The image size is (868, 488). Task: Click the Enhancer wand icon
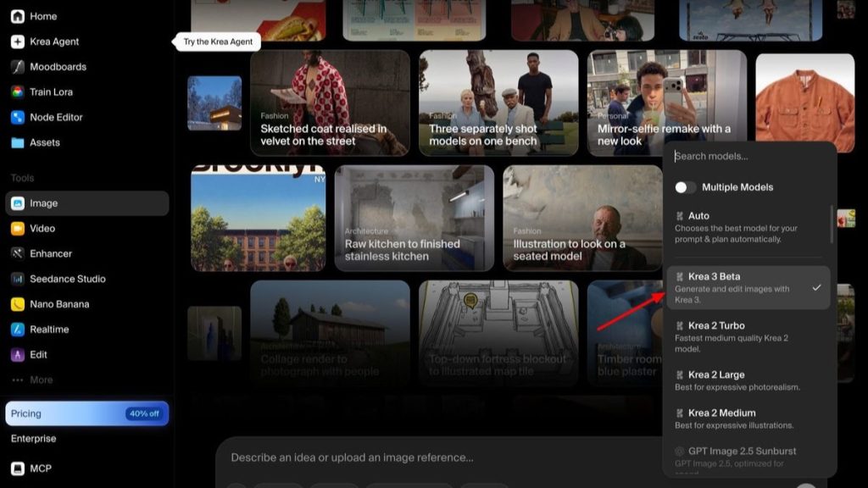pyautogui.click(x=17, y=253)
